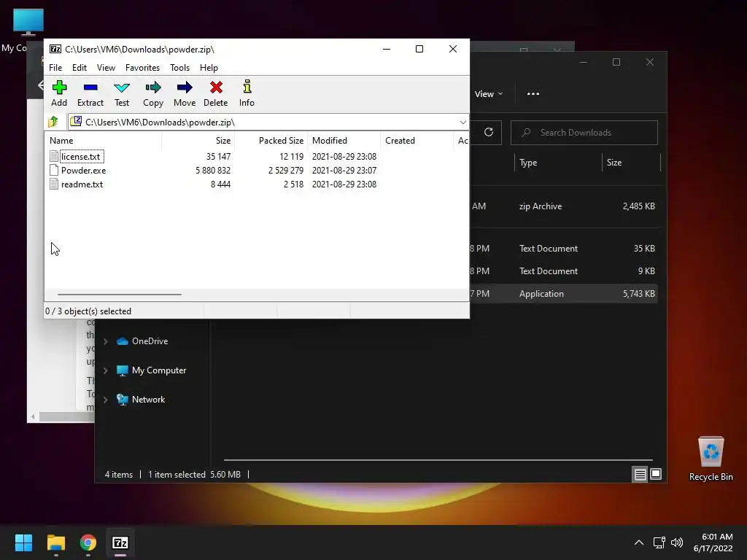This screenshot has height=560, width=747.
Task: Select the license.txt row name
Action: pos(81,156)
